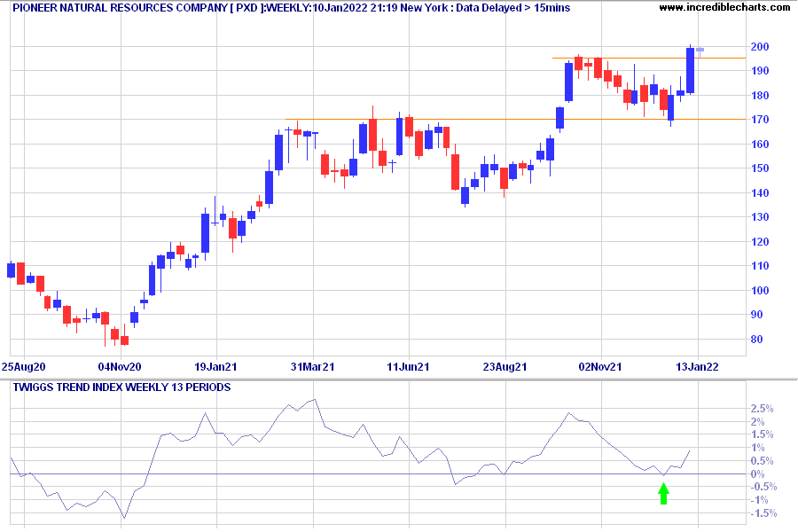This screenshot has width=798, height=532.
Task: Click the price axis label 170
Action: [760, 120]
